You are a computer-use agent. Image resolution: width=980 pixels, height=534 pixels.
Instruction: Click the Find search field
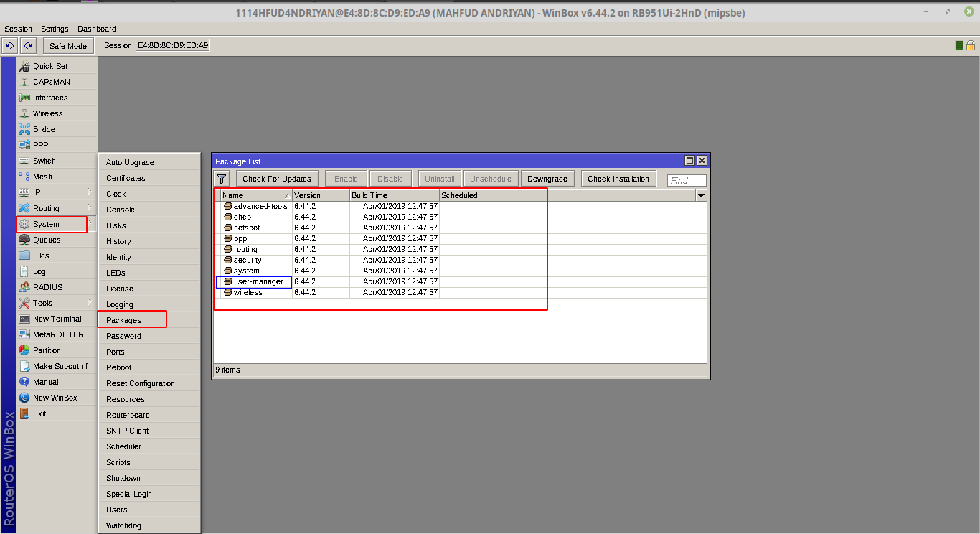point(687,180)
